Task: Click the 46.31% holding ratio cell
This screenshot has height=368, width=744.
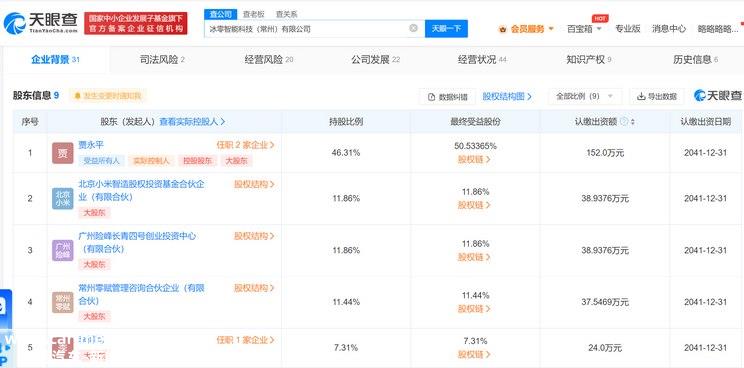Action: (346, 153)
